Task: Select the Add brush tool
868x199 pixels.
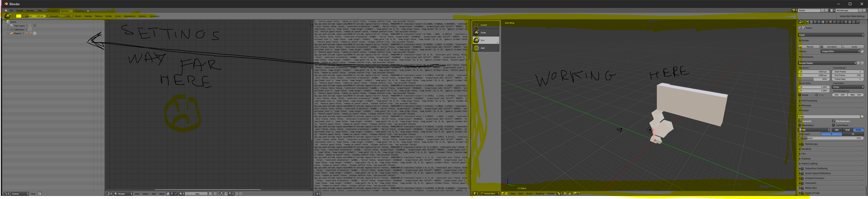Action: pyautogui.click(x=486, y=48)
